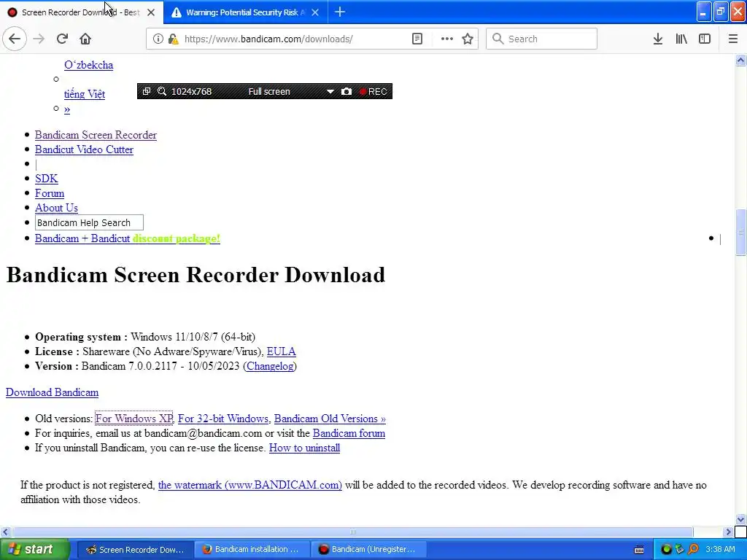Open the Downloads arrow in toolbar

[657, 39]
